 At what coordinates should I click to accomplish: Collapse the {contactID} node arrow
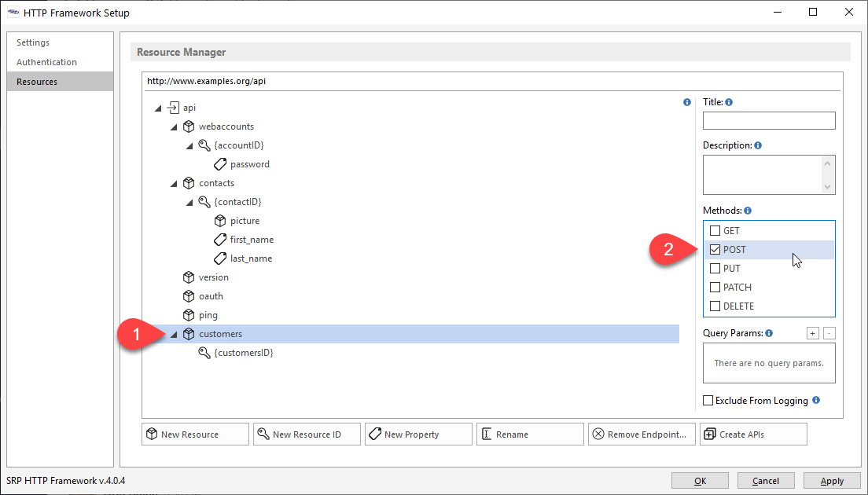[189, 202]
